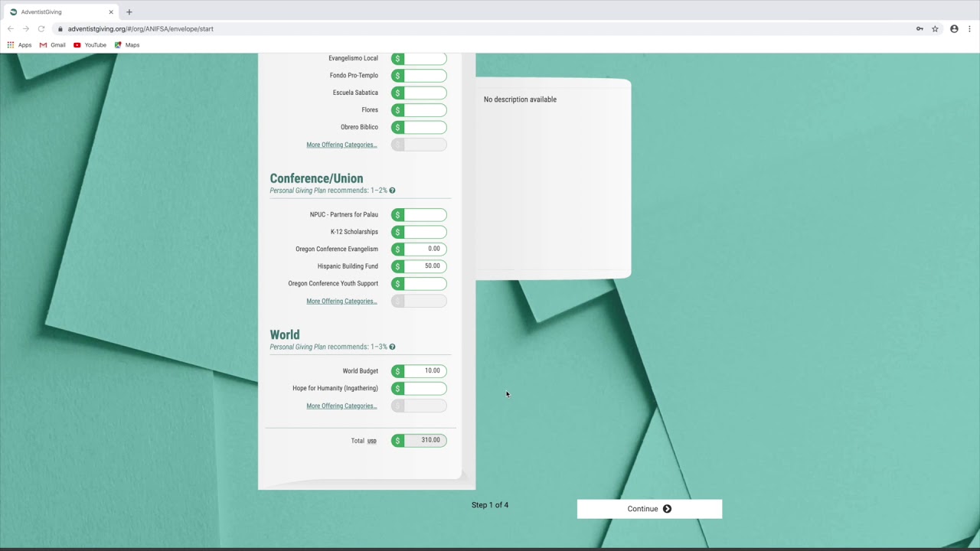Click the Total 310.00 field
This screenshot has width=980, height=551.
419,440
